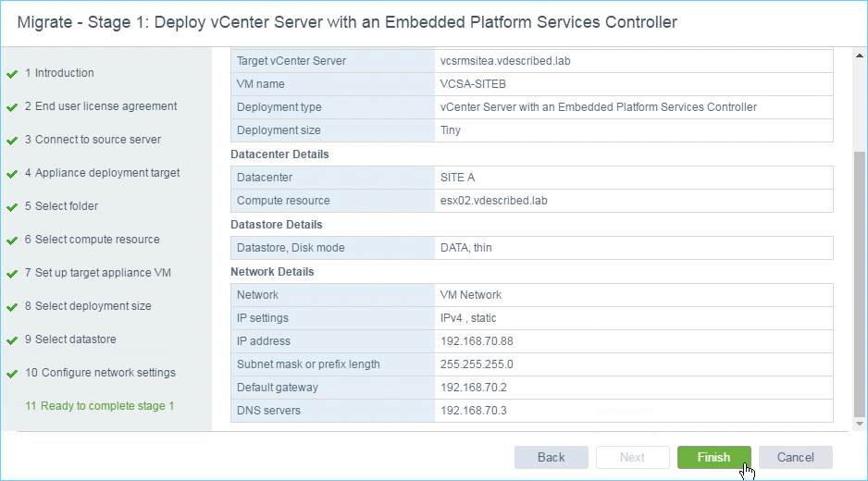Click the Datastore, Disk mode label
The height and width of the screenshot is (481, 868).
coord(291,248)
